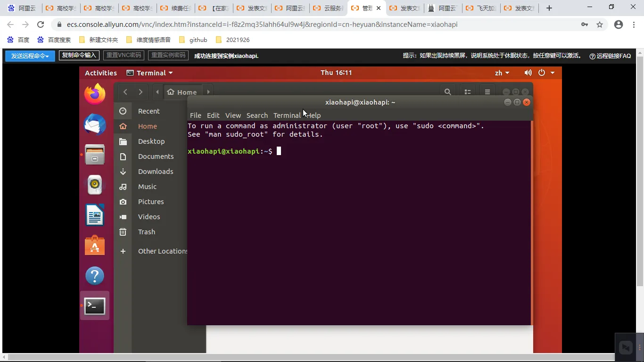Viewport: 644px width, 362px height.
Task: Open the terminal Help menu
Action: pos(314,115)
